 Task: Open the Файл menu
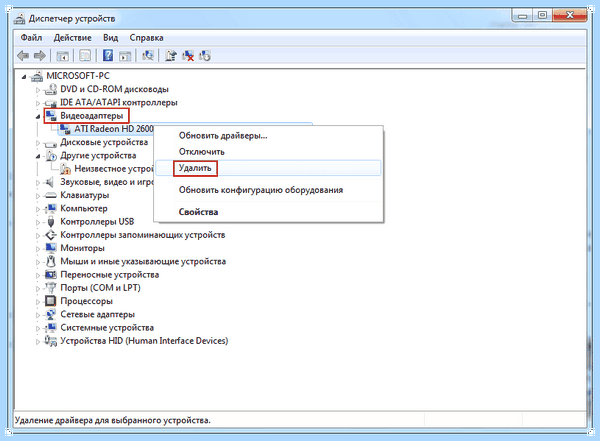click(31, 38)
